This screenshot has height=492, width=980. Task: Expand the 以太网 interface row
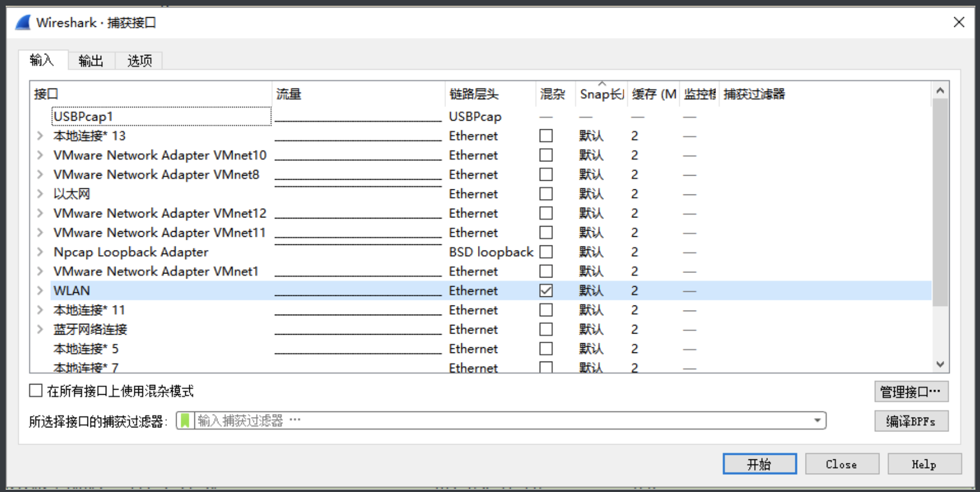pos(40,194)
